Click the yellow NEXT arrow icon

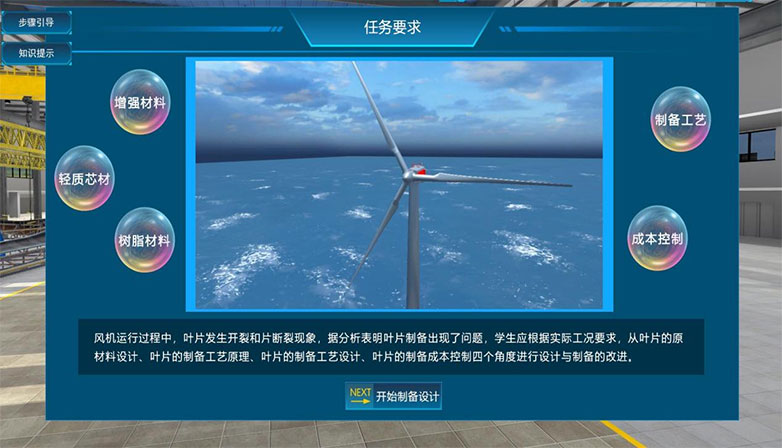(360, 396)
